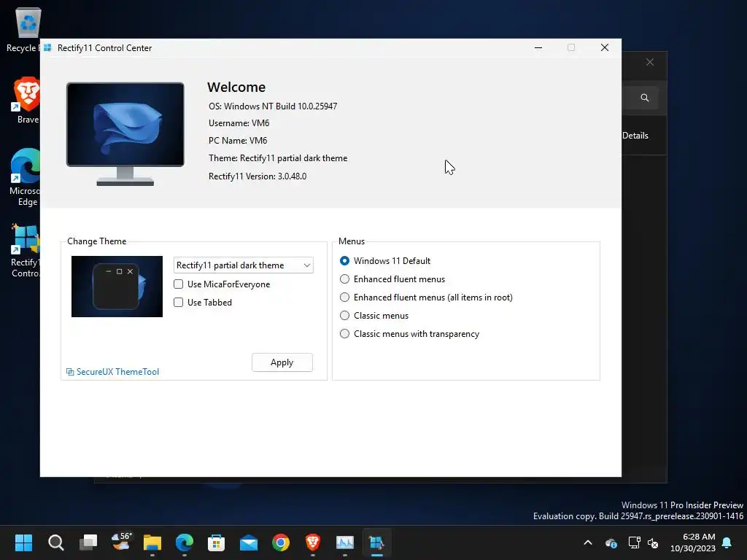Open clock showing 6:28 AM 10/30/2023
The width and height of the screenshot is (747, 560).
pos(693,542)
